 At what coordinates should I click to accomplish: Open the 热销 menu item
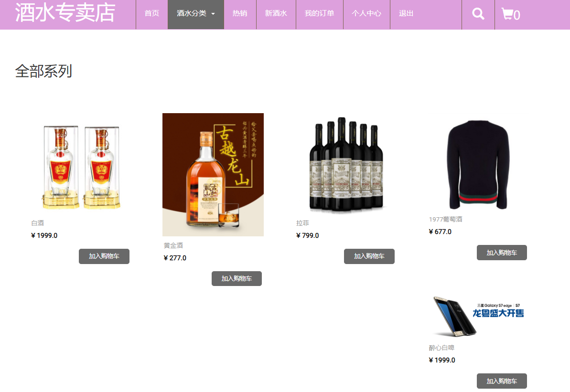pyautogui.click(x=240, y=14)
